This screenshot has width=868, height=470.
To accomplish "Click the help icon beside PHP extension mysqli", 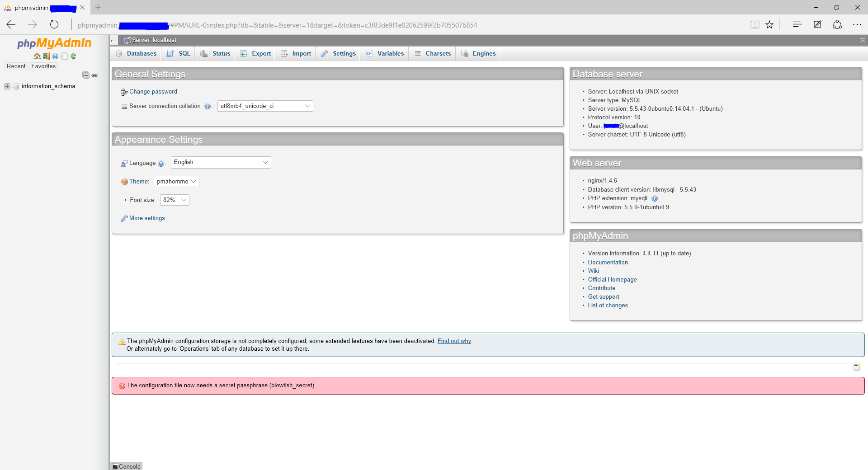I will (x=655, y=198).
